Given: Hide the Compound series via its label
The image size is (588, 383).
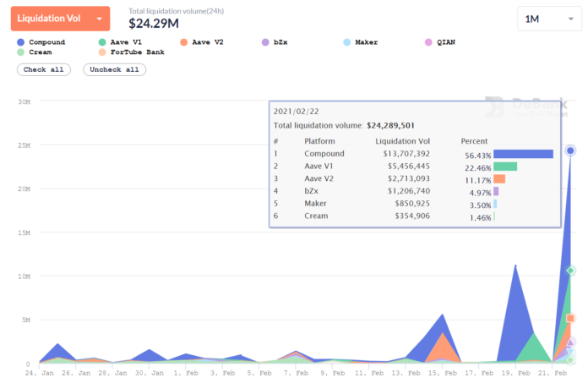Looking at the screenshot, I should click(46, 41).
